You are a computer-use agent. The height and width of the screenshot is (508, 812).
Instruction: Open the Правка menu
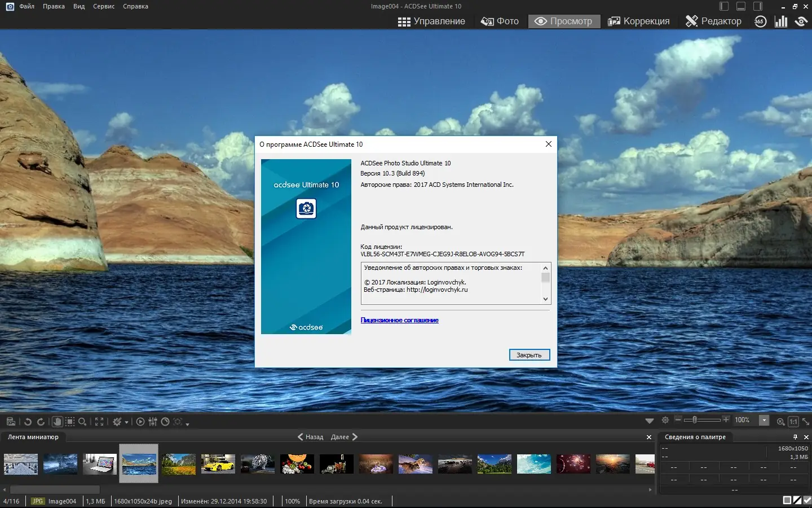point(54,6)
